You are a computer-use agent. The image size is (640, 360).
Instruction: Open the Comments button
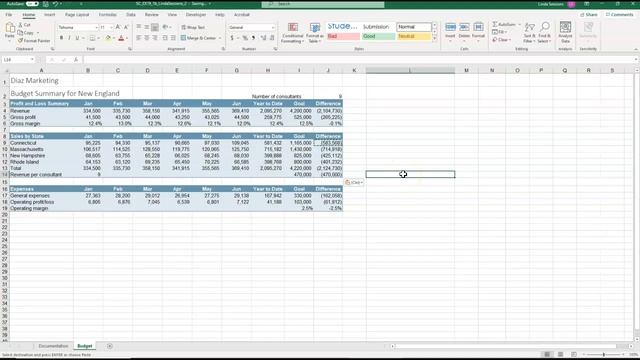[620, 15]
